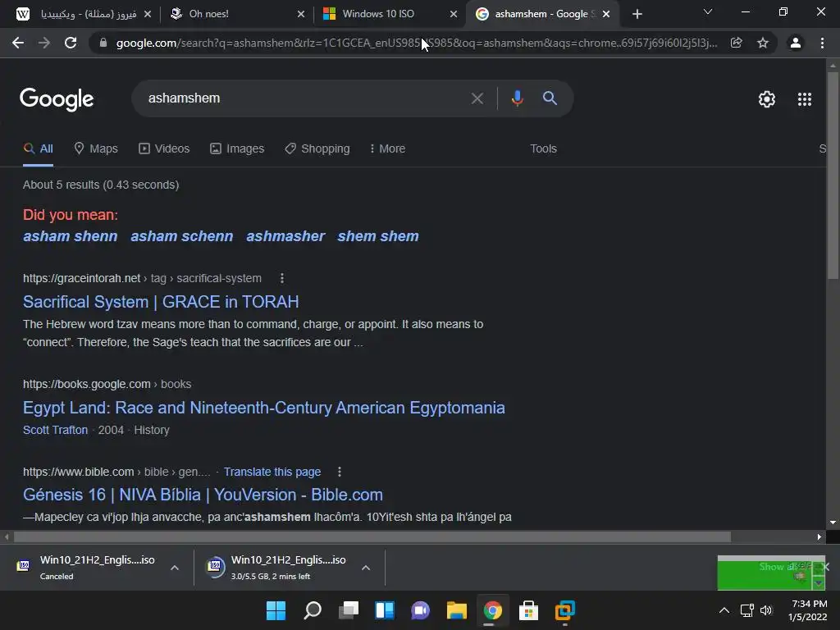Open Chrome three-dot menu
The width and height of the screenshot is (840, 630).
(822, 43)
